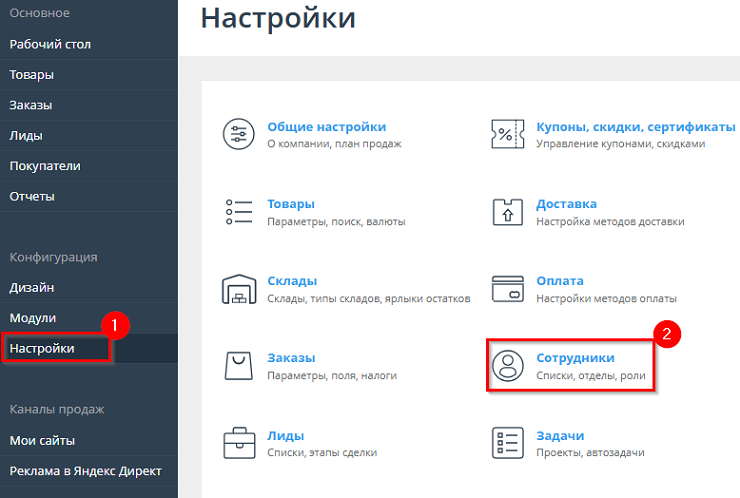Go to Отчеты in the sidebar
Screen dimensions: 740x498
(x=32, y=196)
